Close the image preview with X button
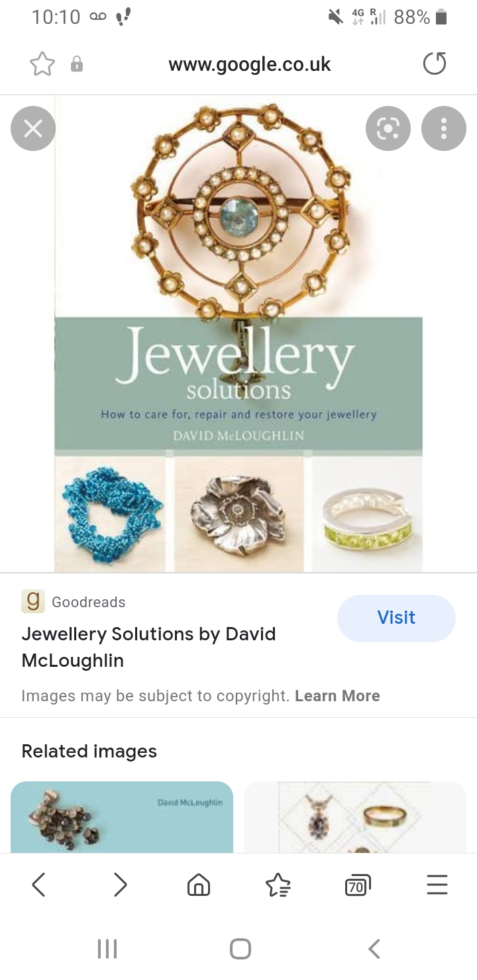Screen dimensions: 477x980 point(33,128)
